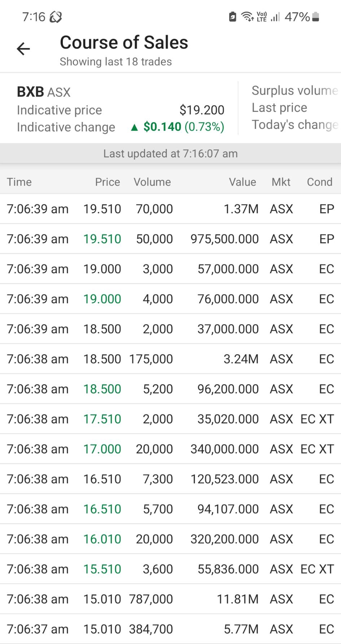The height and width of the screenshot is (644, 341).
Task: Tap the sync icon beside the clock
Action: [x=56, y=17]
